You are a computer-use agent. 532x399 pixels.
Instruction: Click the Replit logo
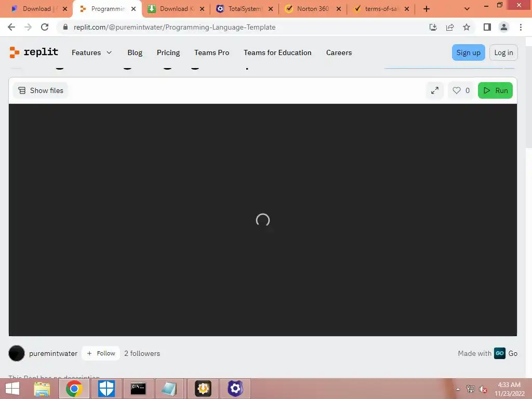click(x=34, y=52)
